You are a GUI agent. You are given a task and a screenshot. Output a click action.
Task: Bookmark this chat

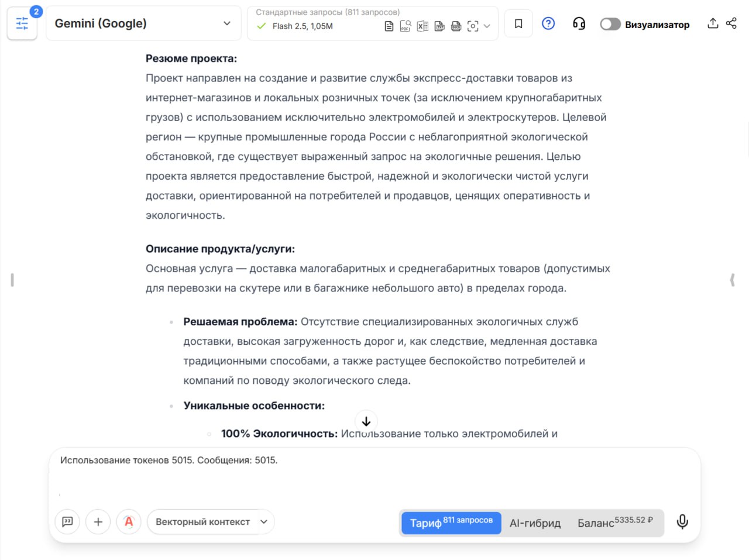coord(518,23)
